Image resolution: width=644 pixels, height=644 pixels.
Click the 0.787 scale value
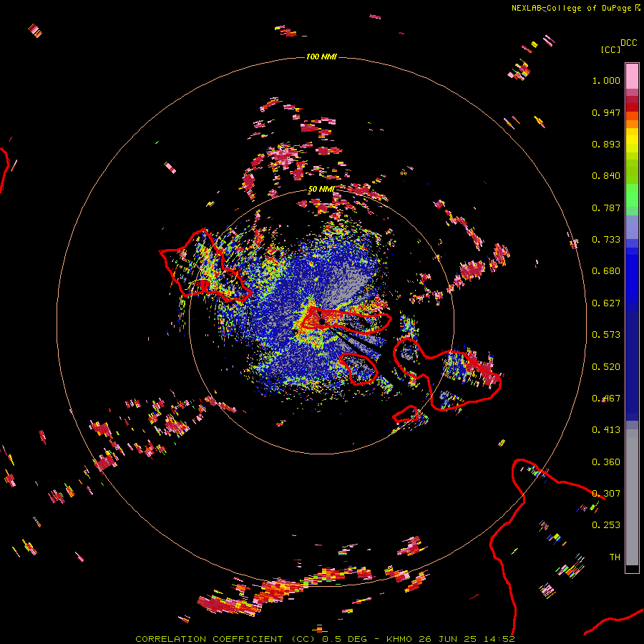[606, 208]
